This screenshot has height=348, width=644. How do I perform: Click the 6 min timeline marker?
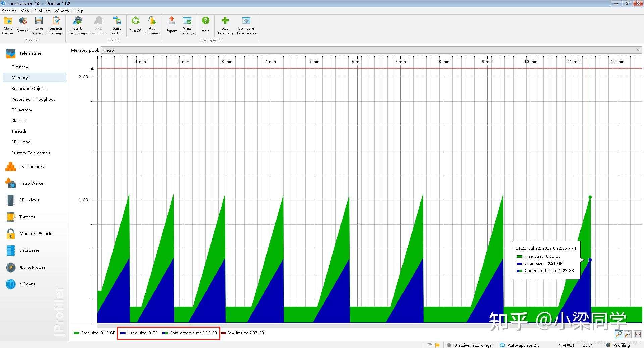point(357,62)
